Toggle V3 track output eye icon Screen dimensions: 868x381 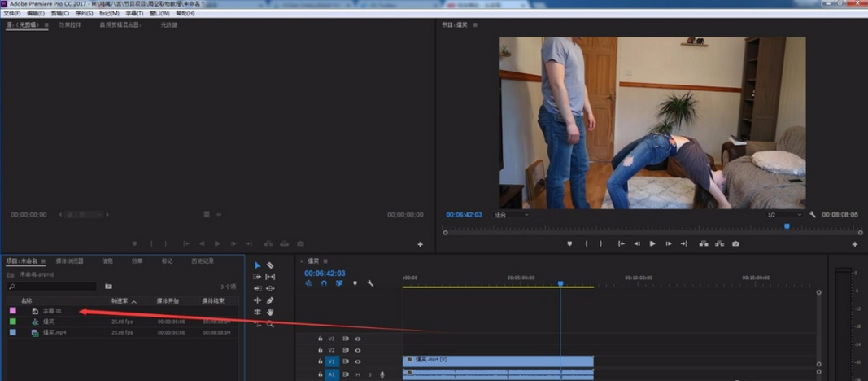click(x=358, y=339)
